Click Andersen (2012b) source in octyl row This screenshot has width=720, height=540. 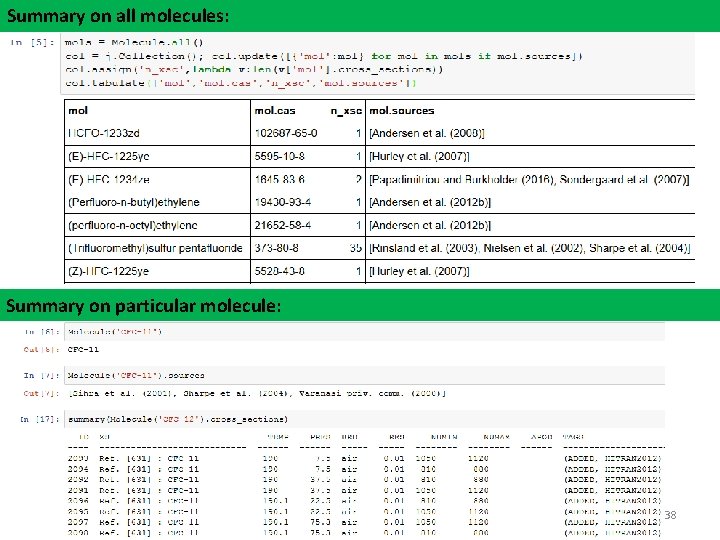point(430,225)
